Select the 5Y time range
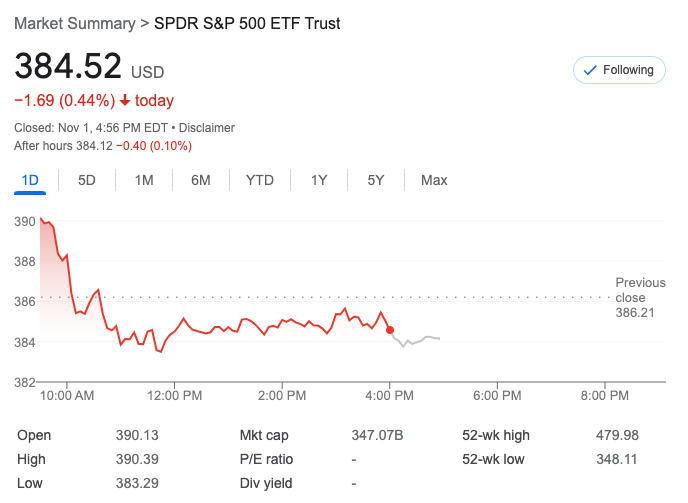Viewport: 688px width, 503px height. (x=376, y=180)
